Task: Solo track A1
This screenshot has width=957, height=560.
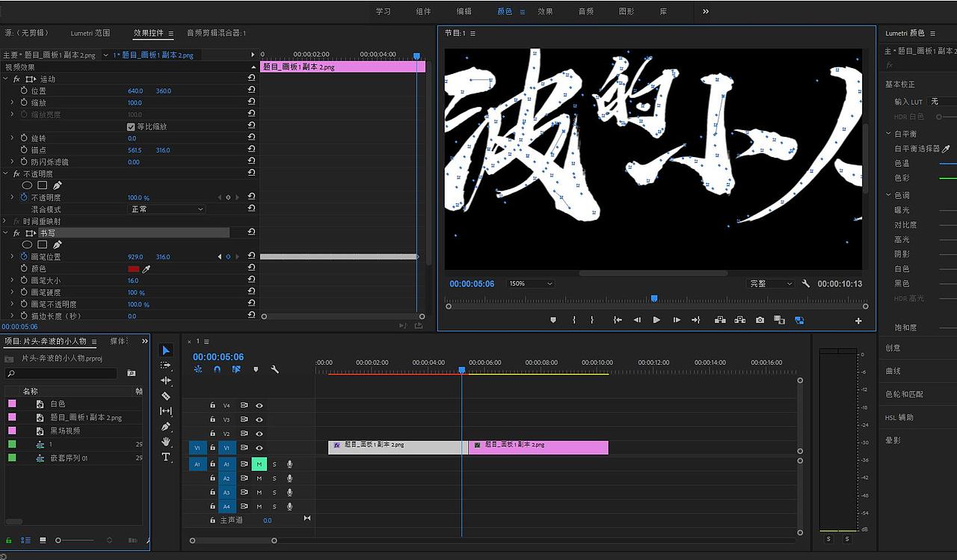Action: click(274, 464)
